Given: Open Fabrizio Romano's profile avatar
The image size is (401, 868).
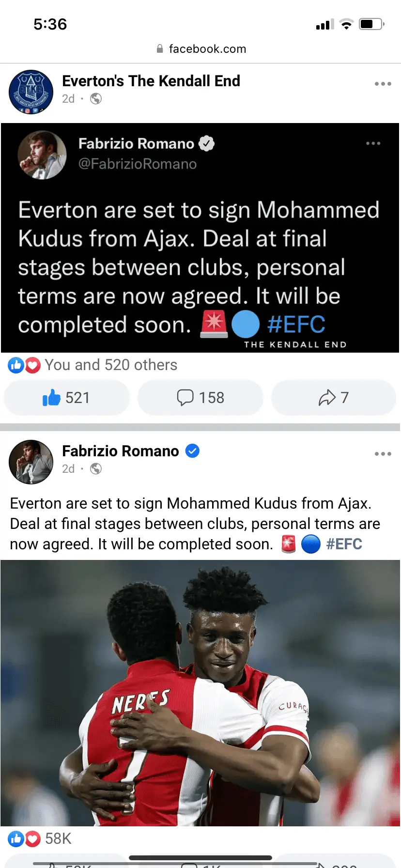Looking at the screenshot, I should click(31, 462).
